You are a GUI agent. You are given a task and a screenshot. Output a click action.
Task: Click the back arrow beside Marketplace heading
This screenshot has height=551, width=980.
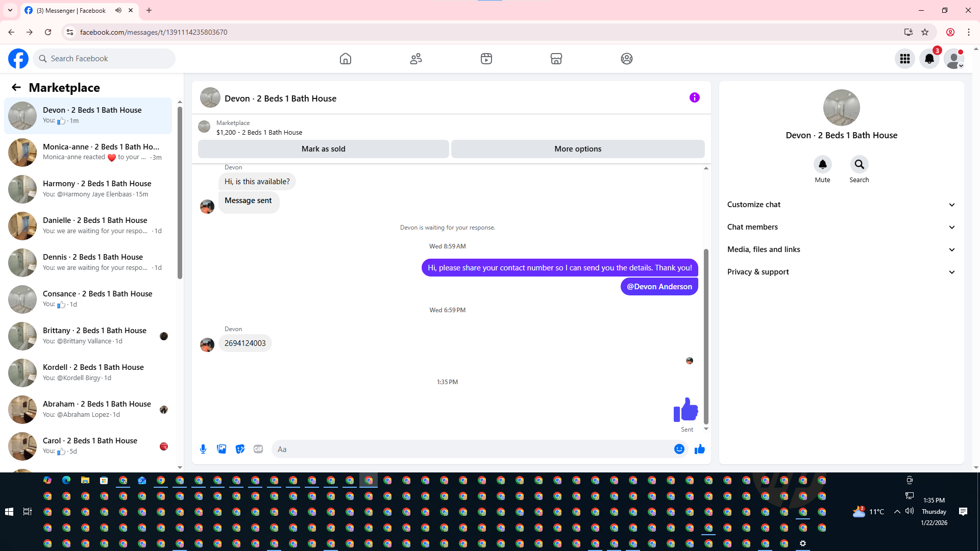point(16,88)
